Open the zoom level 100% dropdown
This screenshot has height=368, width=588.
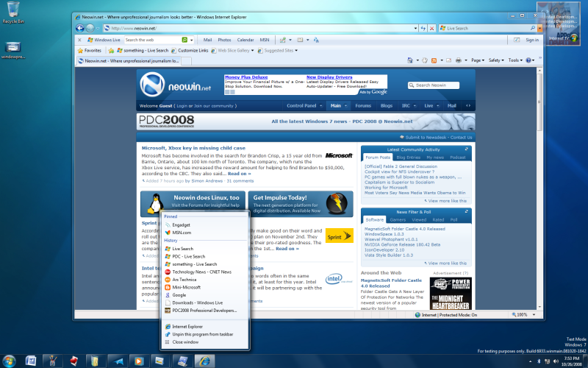point(534,315)
